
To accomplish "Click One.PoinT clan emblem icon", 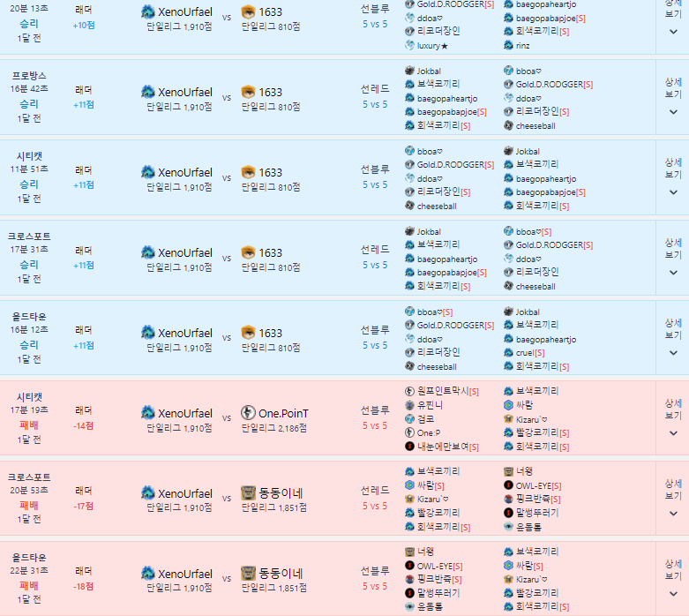I will point(249,413).
